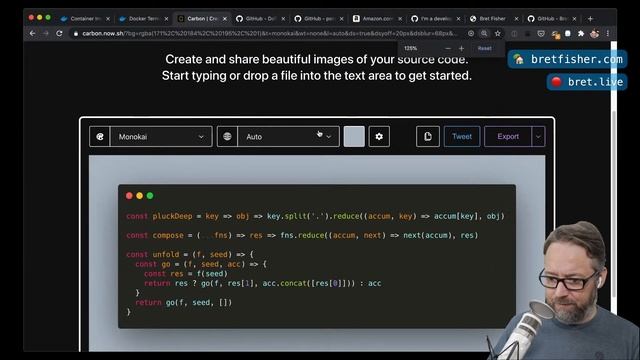Click the Export button

pos(508,136)
